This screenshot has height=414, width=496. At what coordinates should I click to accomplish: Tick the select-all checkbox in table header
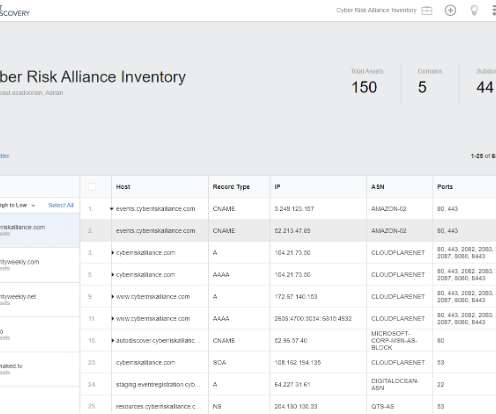point(92,187)
